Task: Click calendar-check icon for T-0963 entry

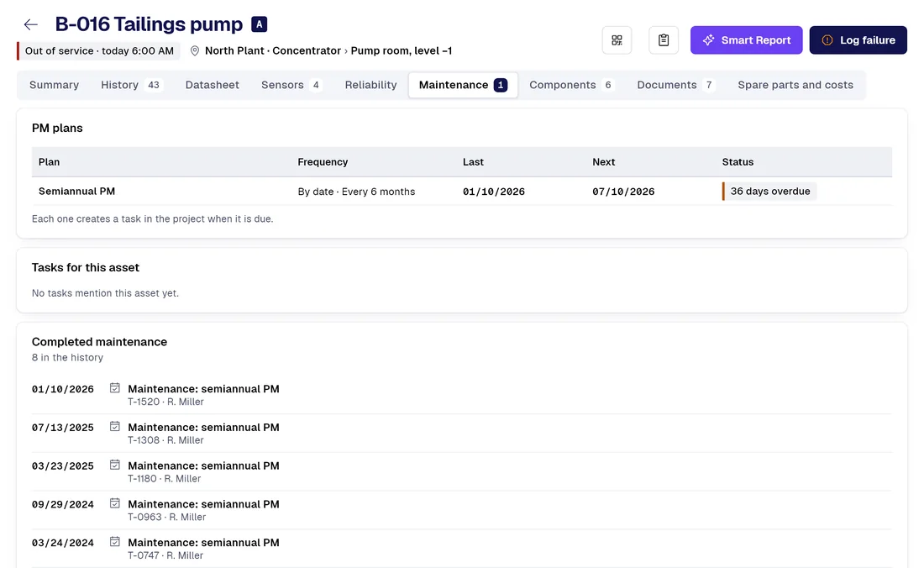Action: (115, 503)
